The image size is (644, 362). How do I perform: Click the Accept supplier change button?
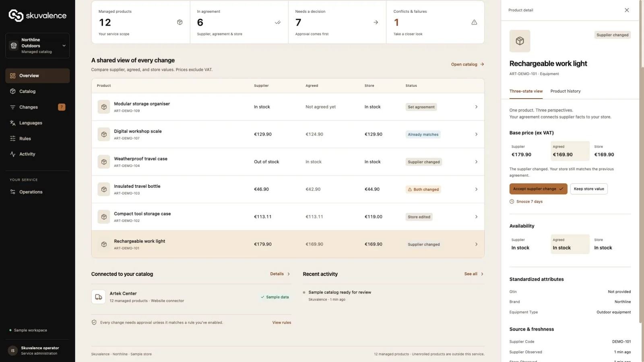(x=538, y=189)
